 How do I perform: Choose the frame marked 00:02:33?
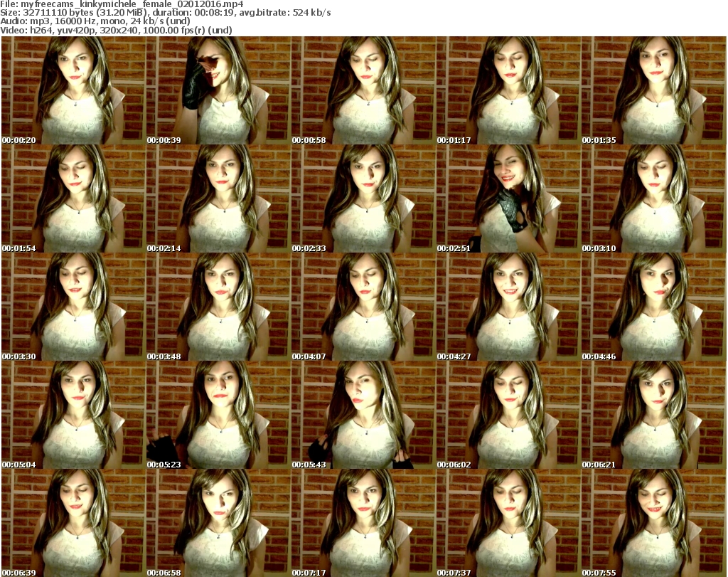pos(363,198)
